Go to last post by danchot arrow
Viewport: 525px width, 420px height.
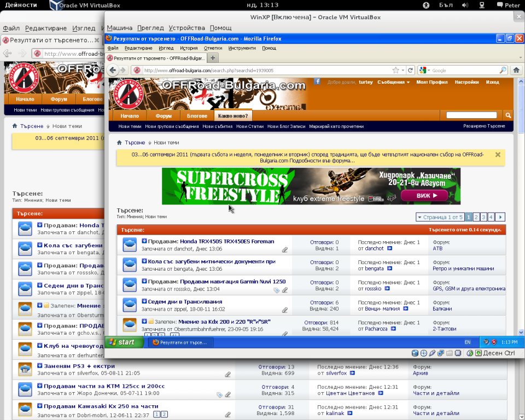(389, 248)
